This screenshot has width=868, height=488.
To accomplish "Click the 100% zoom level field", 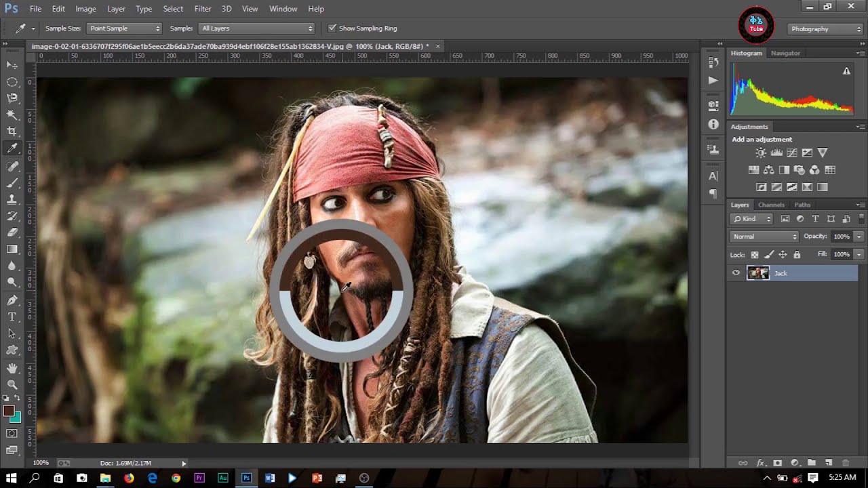I will 41,463.
